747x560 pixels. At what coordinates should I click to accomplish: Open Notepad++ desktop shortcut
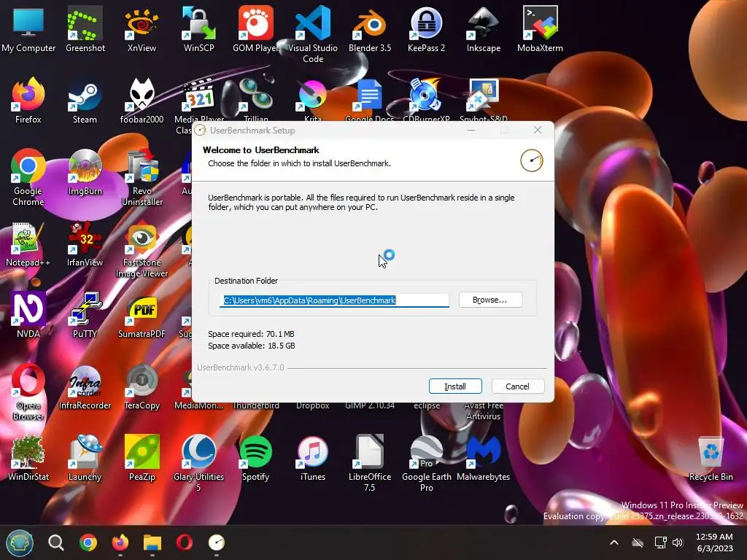click(28, 244)
